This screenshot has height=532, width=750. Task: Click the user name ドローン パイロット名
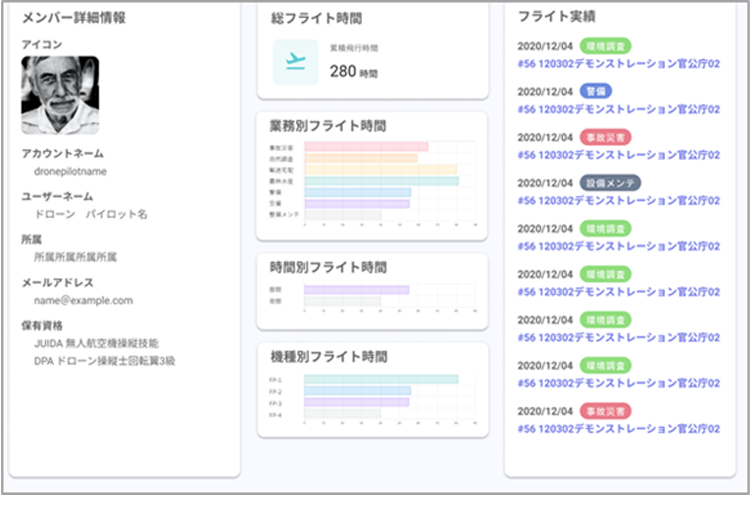90,214
